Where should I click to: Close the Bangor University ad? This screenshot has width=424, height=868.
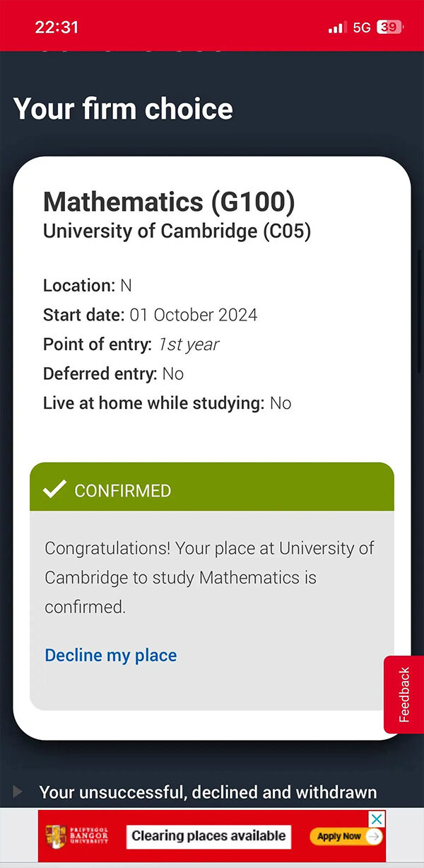(x=378, y=819)
